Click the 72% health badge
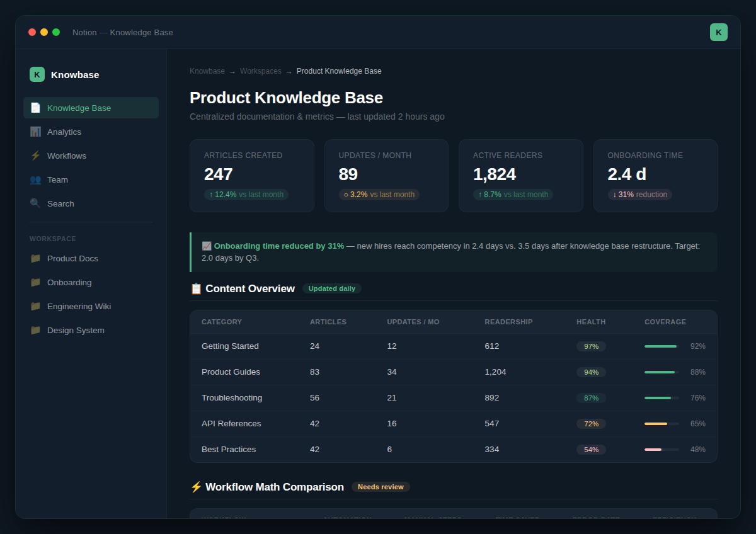 (591, 424)
